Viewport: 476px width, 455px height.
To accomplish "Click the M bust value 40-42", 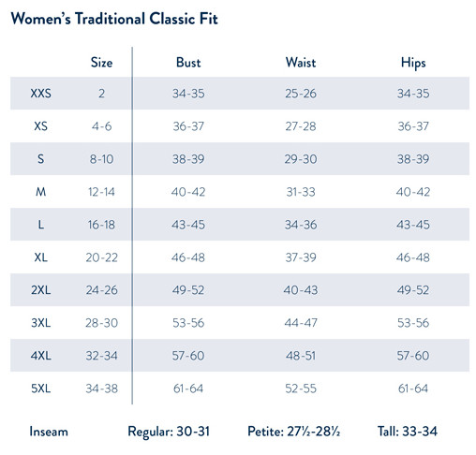I will click(x=188, y=192).
